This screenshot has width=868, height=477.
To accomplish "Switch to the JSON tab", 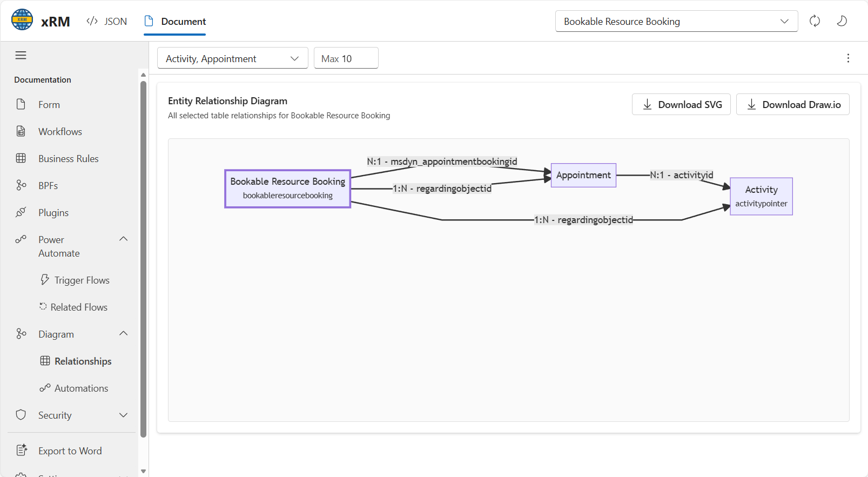I will click(x=107, y=22).
